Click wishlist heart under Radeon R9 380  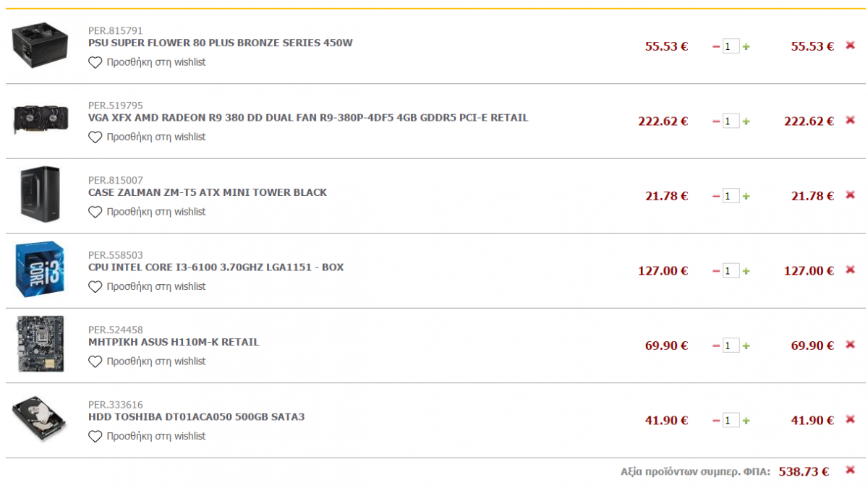(x=95, y=137)
